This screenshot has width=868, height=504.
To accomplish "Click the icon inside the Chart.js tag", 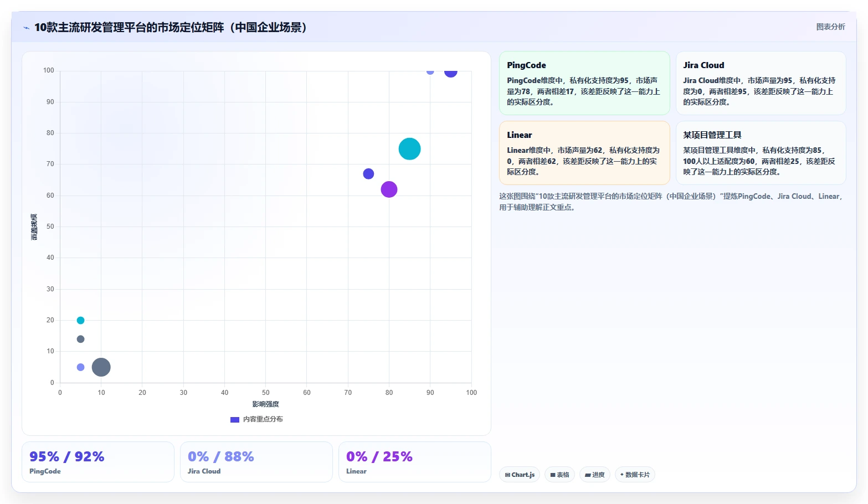I will (x=507, y=475).
